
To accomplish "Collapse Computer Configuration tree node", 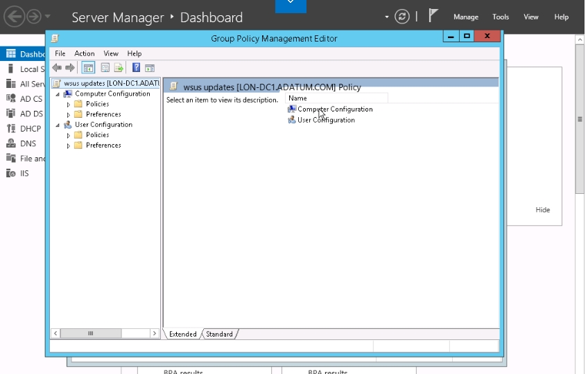I will pos(58,94).
